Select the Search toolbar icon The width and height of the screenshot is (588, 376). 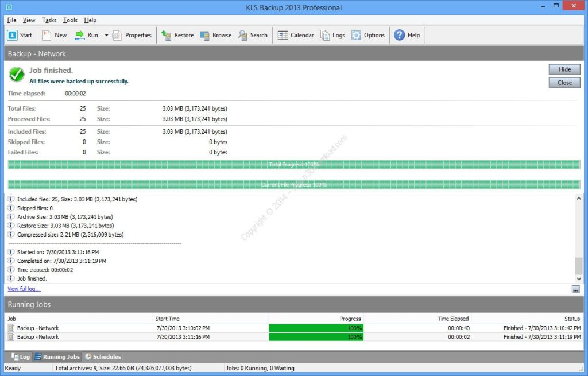[253, 35]
